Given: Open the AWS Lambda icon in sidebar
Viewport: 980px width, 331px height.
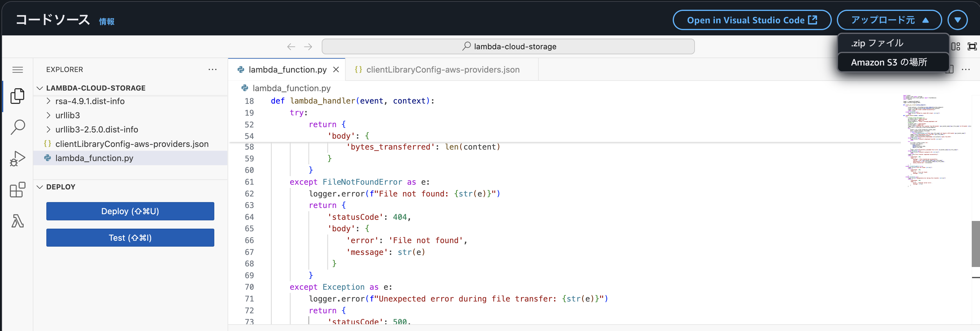Looking at the screenshot, I should point(17,221).
